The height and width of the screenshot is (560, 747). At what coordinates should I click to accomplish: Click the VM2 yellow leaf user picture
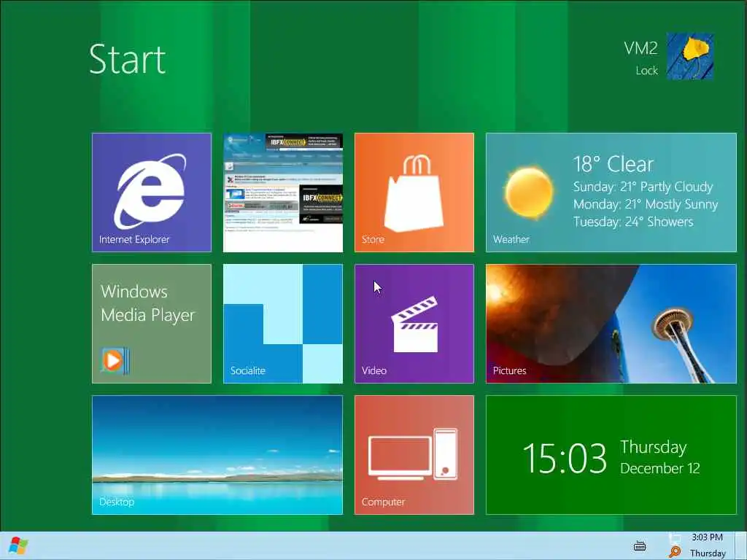690,56
